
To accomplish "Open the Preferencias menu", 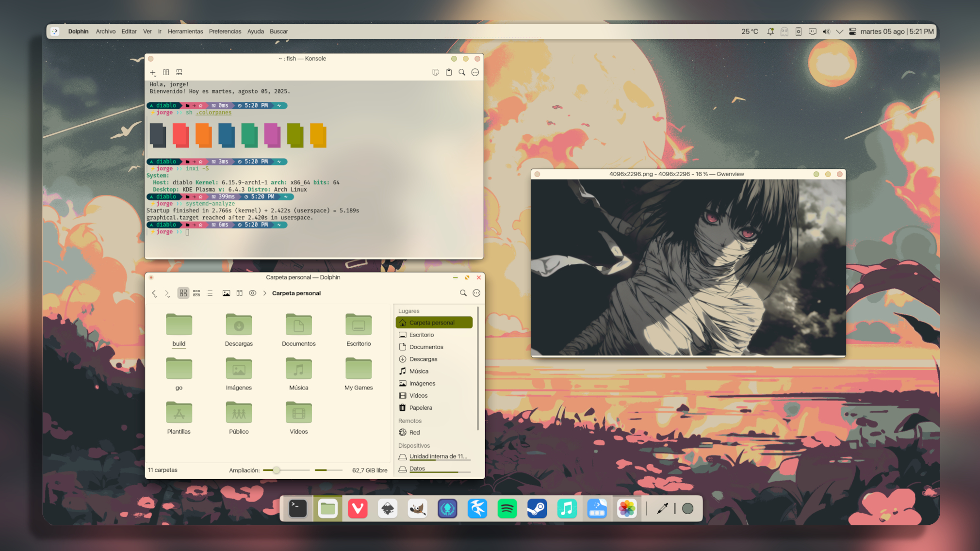I will click(225, 32).
